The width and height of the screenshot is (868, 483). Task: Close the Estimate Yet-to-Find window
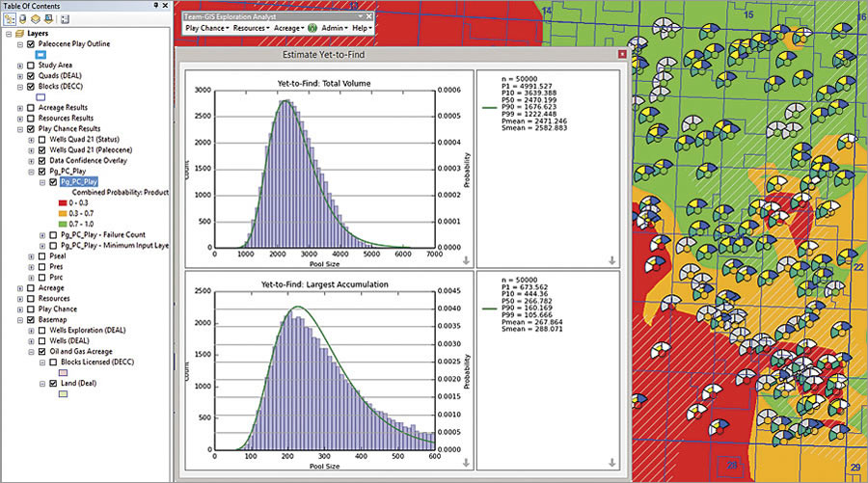(622, 56)
